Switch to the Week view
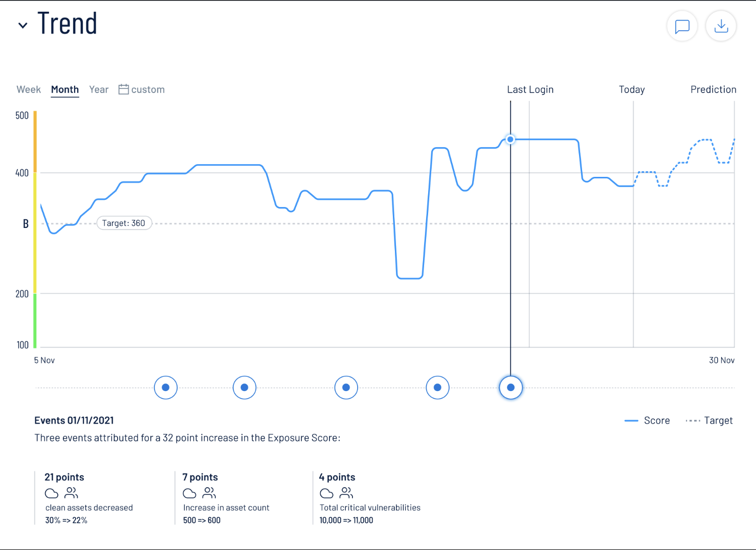 click(x=29, y=89)
